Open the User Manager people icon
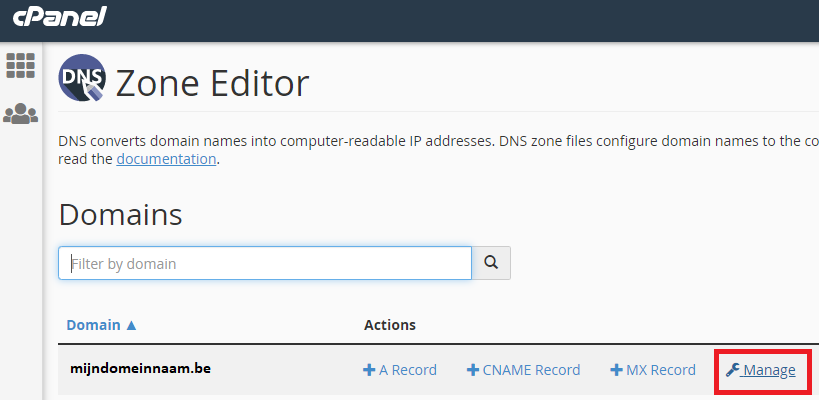Image resolution: width=819 pixels, height=400 pixels. 20,113
